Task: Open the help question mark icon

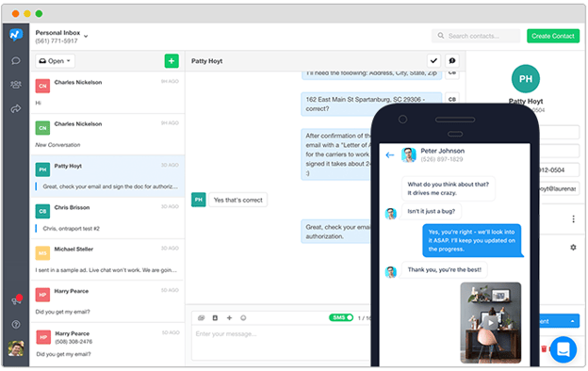Action: pyautogui.click(x=16, y=325)
